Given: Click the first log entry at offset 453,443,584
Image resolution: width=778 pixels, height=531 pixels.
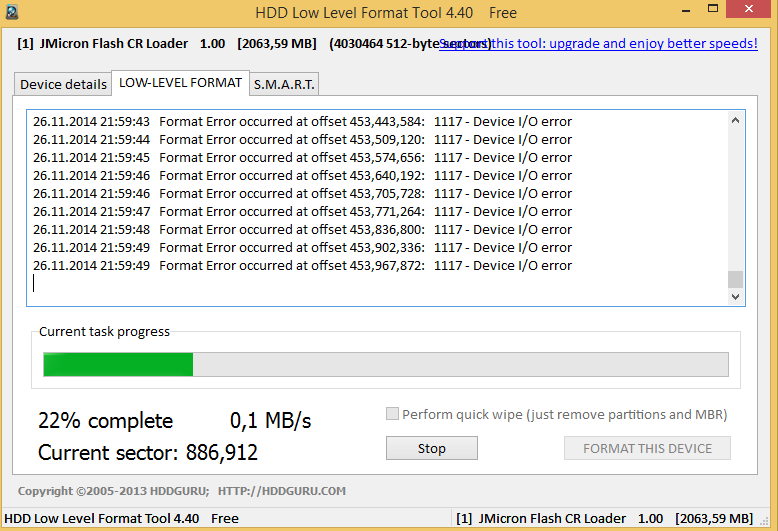Looking at the screenshot, I should pyautogui.click(x=302, y=122).
